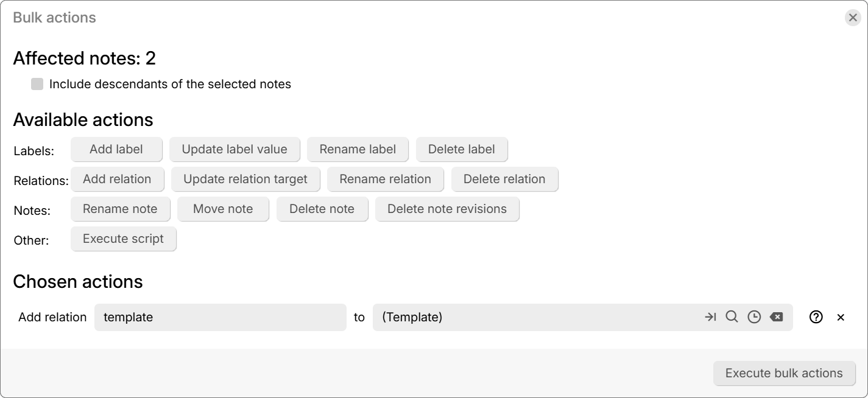Clear the target note field icon
Screen dimensions: 868x398
pyautogui.click(x=776, y=317)
